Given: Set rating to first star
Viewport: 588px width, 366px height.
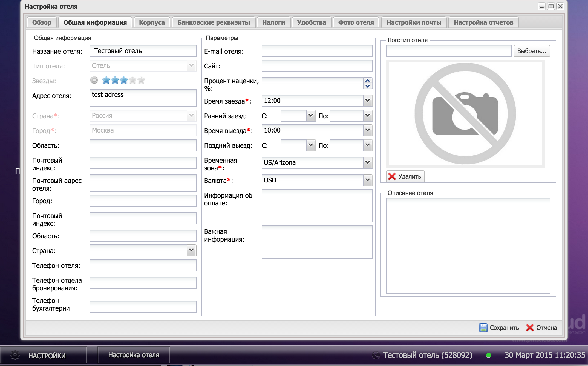Looking at the screenshot, I should [106, 80].
